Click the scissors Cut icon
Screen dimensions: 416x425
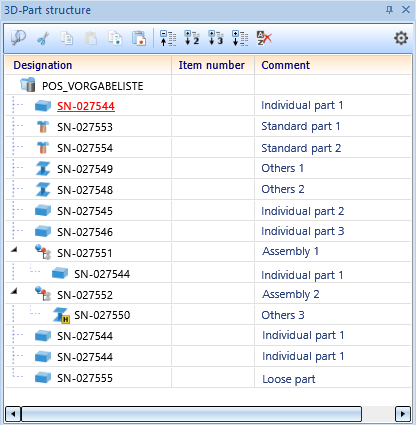(43, 38)
